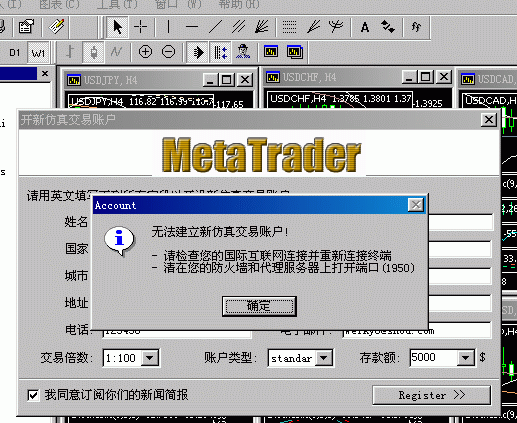Click the pencil note toolbar icon
Screen dimensions: 517x423
pos(56,27)
